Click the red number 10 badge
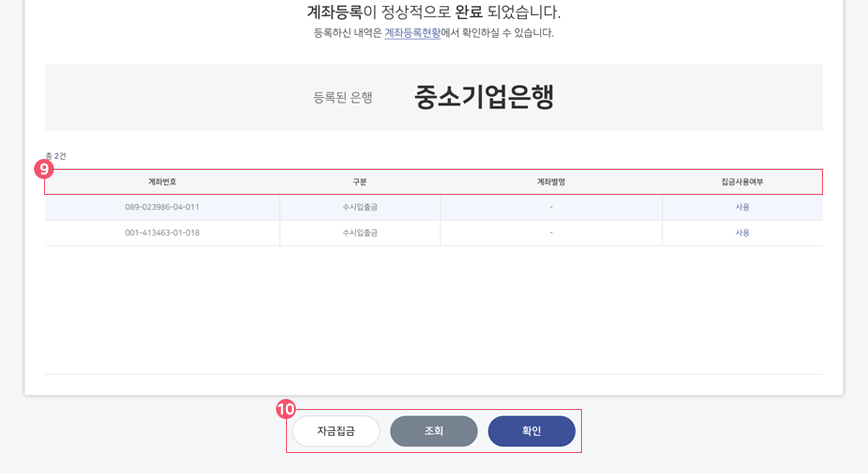 pyautogui.click(x=286, y=409)
